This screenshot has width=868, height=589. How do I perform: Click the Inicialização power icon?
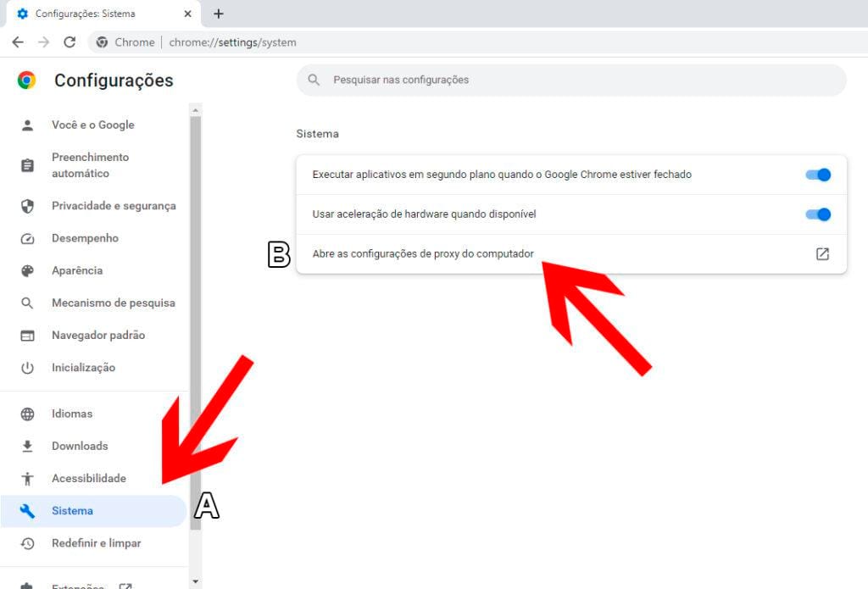click(26, 367)
